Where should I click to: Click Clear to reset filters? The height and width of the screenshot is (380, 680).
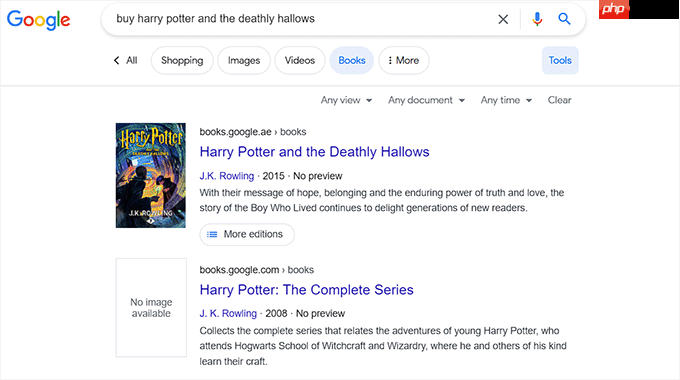(559, 100)
